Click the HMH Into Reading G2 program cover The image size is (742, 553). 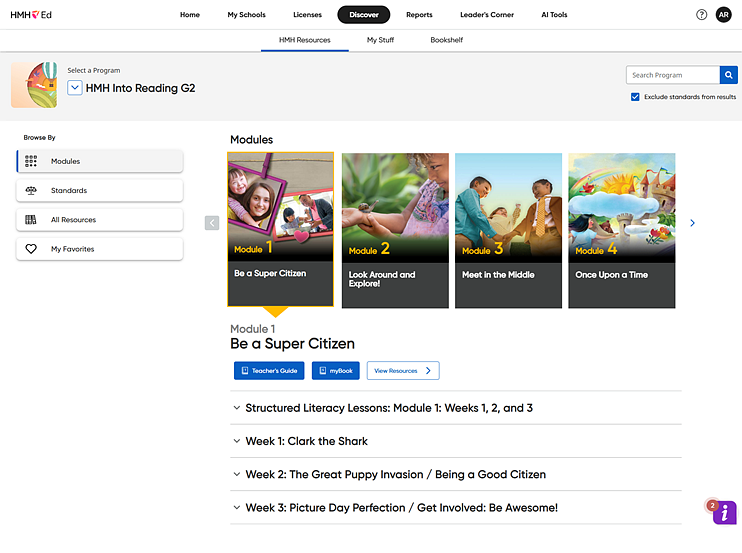pyautogui.click(x=34, y=85)
